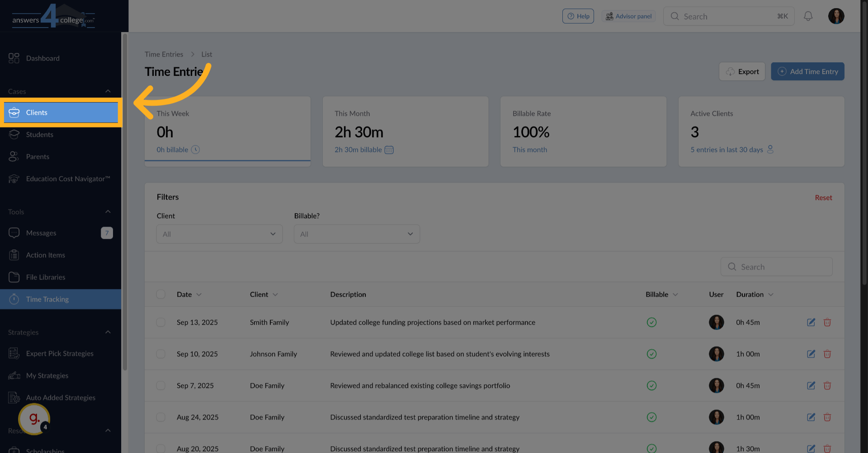Image resolution: width=868 pixels, height=453 pixels.
Task: Delete the Sep 7 Doe Family entry
Action: [827, 386]
